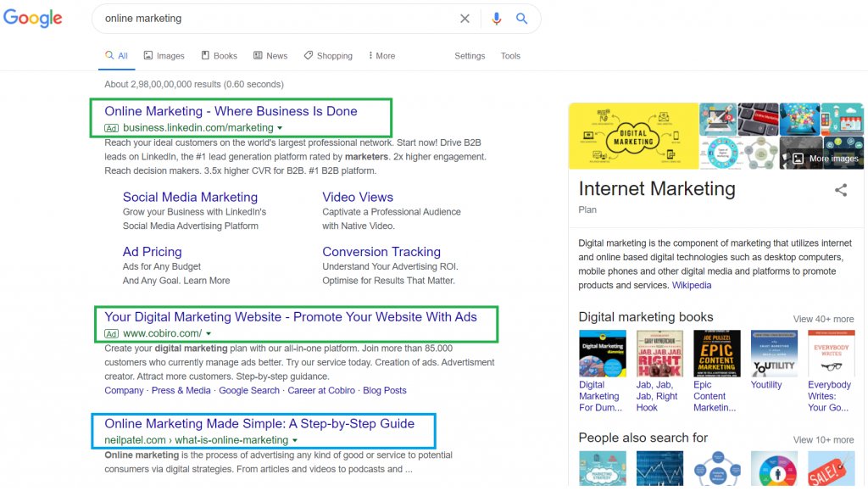Open 'Online Marketing - Where Business Is Done' ad
Viewport: 868px width, 491px height.
coord(231,111)
